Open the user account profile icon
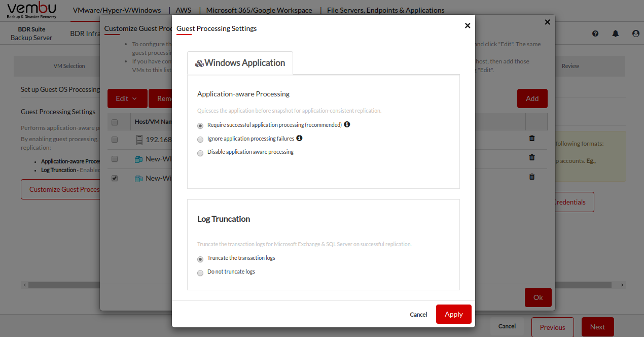The width and height of the screenshot is (644, 337). pos(636,33)
